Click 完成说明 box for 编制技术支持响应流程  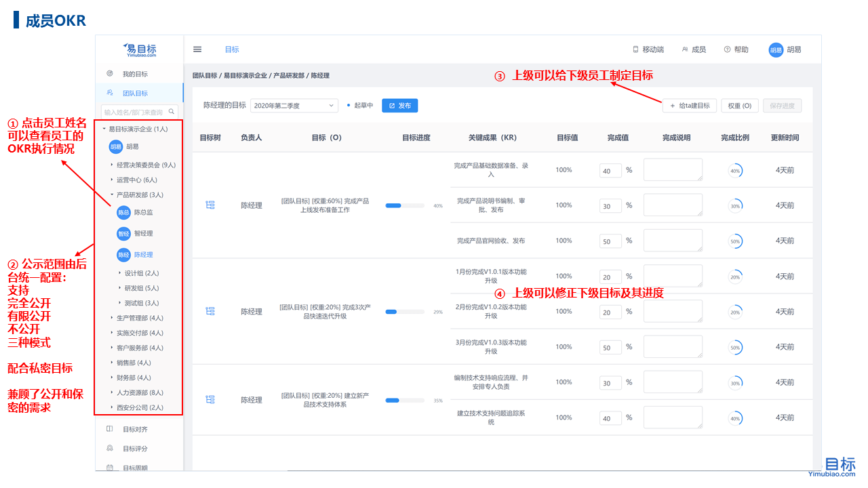(x=673, y=382)
